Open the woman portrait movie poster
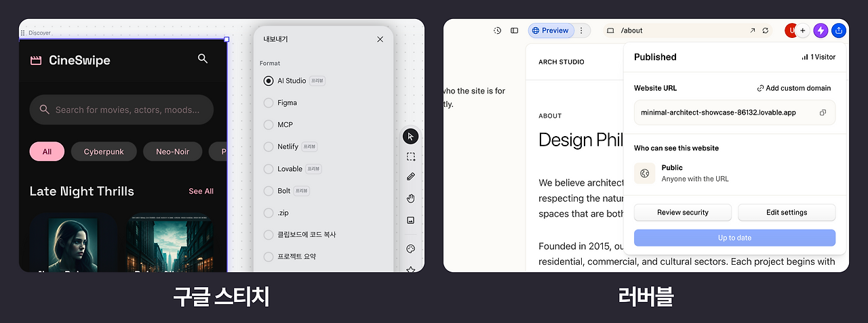The width and height of the screenshot is (868, 323). 73,244
